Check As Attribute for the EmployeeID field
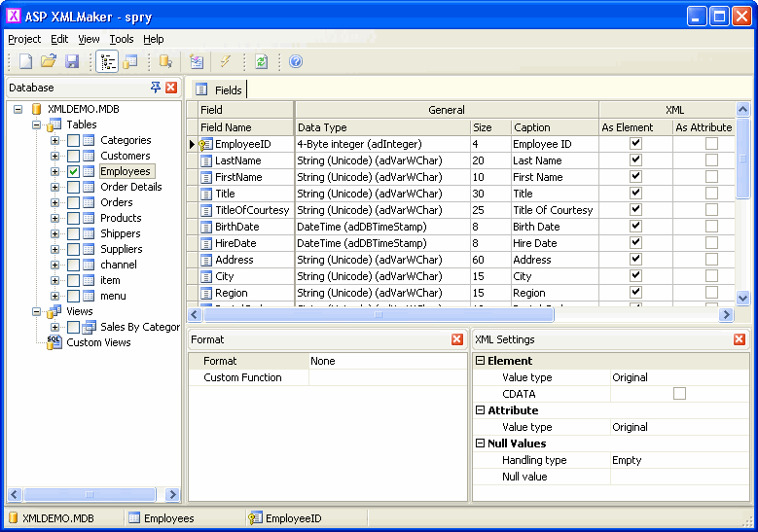The image size is (758, 532). click(x=711, y=144)
